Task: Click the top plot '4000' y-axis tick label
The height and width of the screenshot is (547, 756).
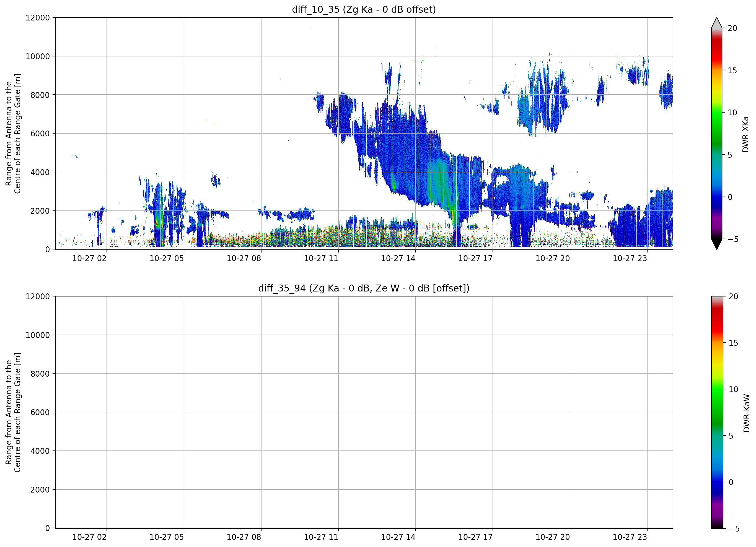Action: pyautogui.click(x=40, y=172)
